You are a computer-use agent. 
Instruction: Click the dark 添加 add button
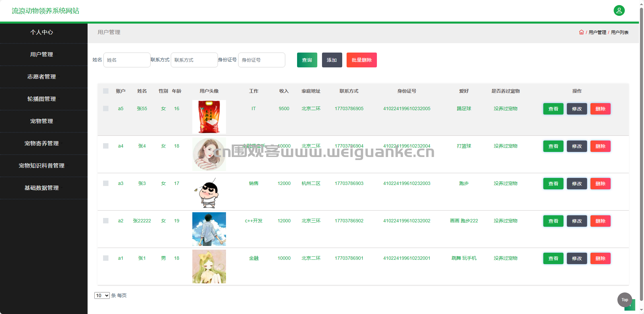point(332,60)
